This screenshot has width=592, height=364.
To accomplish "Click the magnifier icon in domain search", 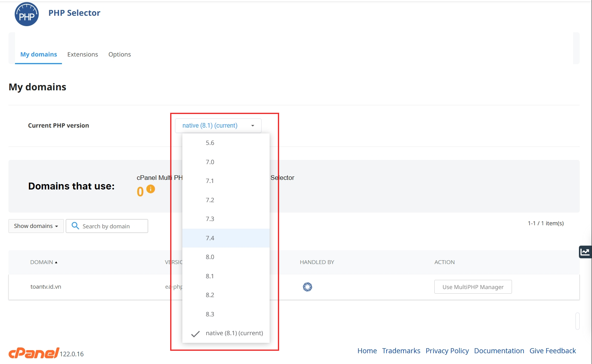I will coord(75,226).
